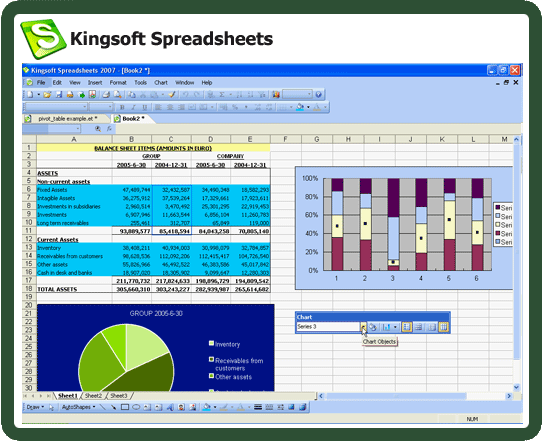Click the Fill Color bucket in Draw toolbar

pos(207,407)
